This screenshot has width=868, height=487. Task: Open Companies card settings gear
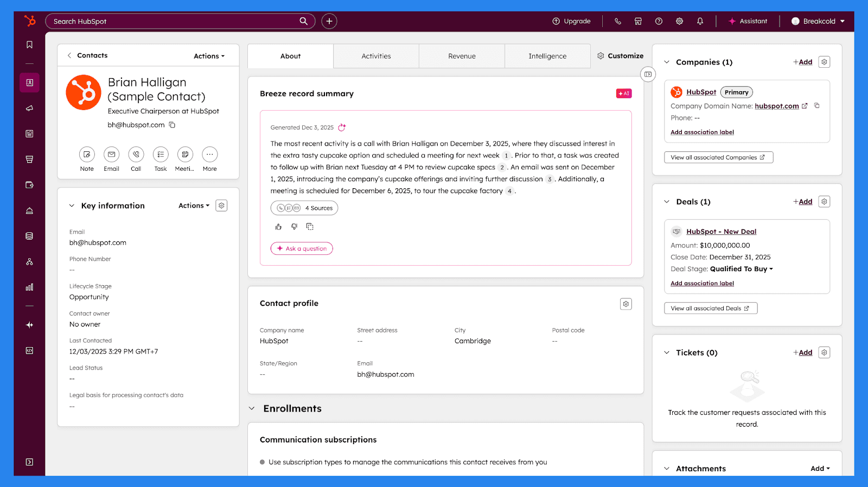824,62
